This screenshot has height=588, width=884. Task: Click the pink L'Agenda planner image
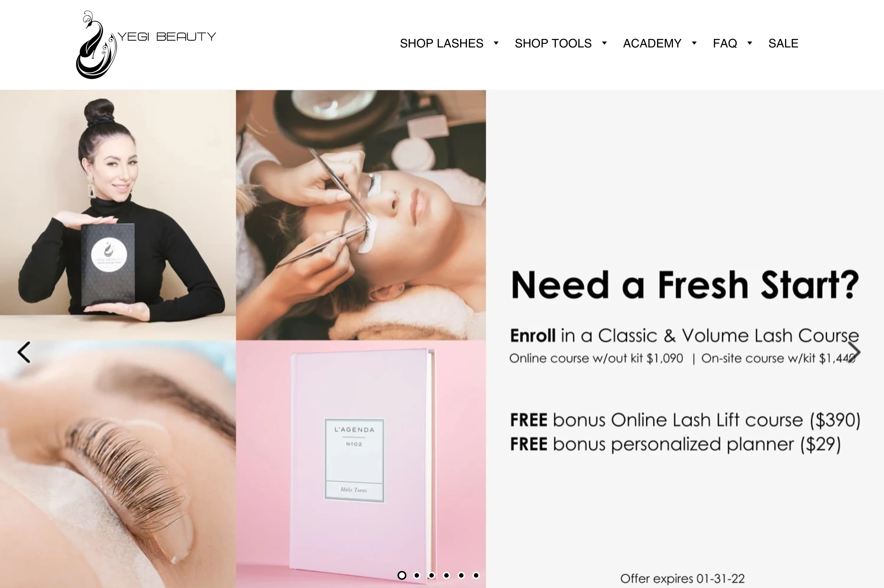[x=361, y=464]
